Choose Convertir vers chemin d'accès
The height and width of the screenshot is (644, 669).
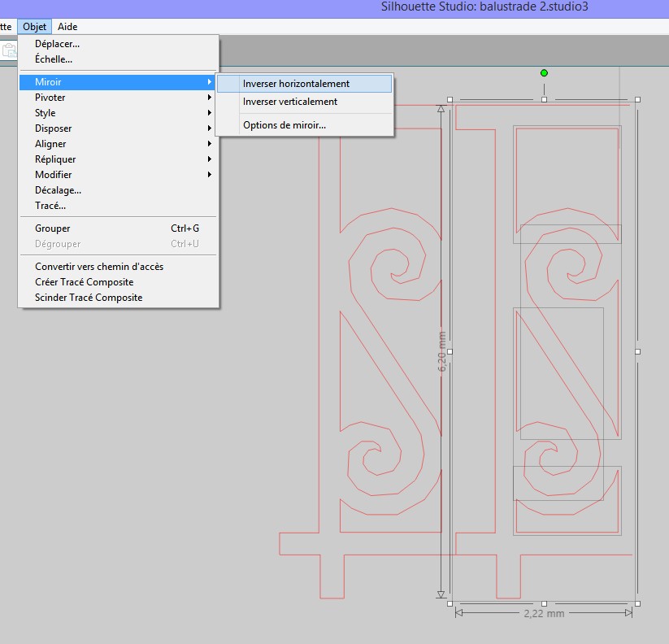99,267
